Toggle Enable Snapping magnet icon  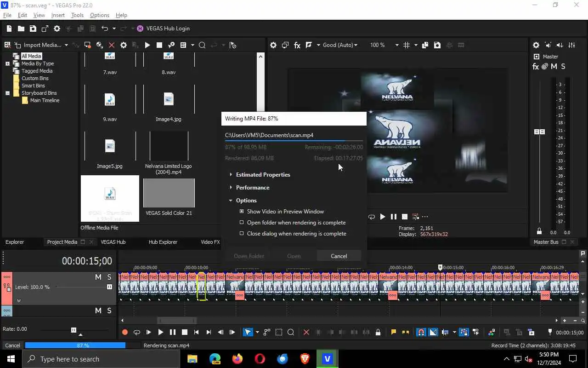pyautogui.click(x=421, y=332)
